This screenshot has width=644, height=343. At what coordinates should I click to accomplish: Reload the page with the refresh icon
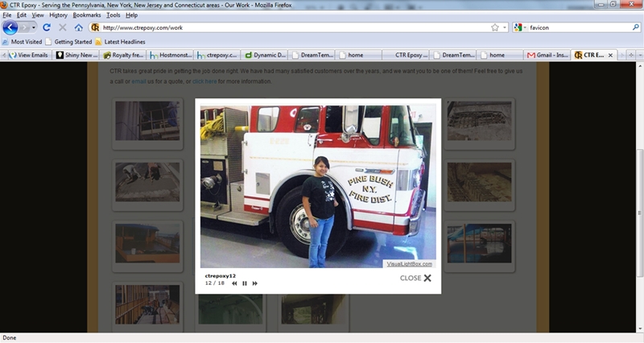[x=47, y=27]
